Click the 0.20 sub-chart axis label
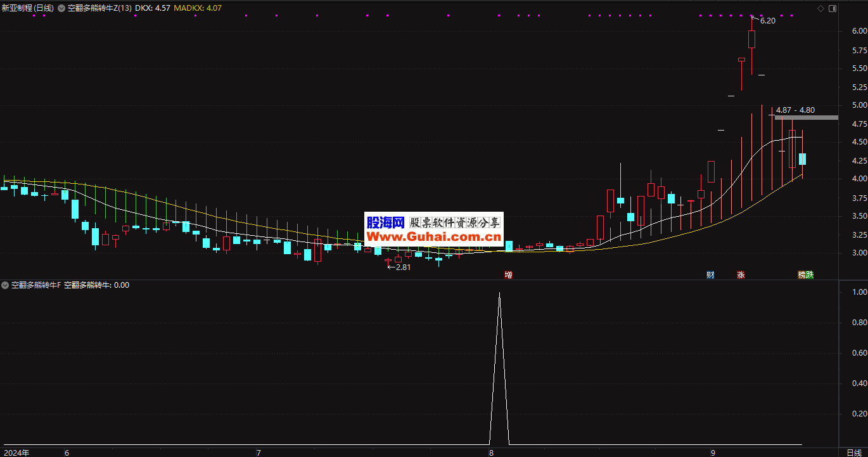The height and width of the screenshot is (457, 868). click(x=859, y=414)
